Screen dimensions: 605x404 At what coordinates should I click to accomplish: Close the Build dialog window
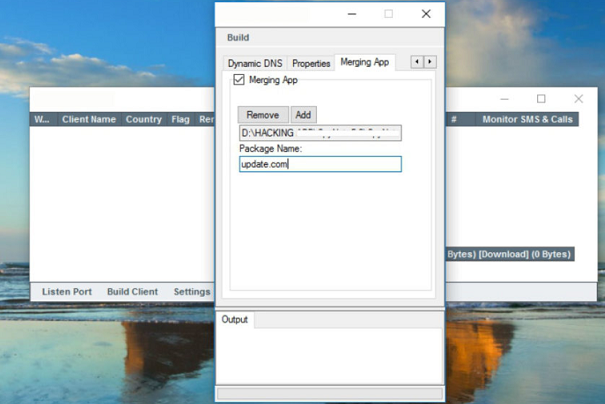pyautogui.click(x=426, y=14)
